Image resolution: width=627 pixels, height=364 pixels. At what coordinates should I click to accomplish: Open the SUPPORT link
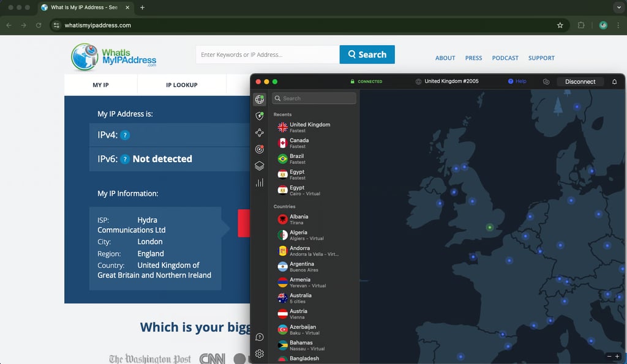click(x=541, y=58)
